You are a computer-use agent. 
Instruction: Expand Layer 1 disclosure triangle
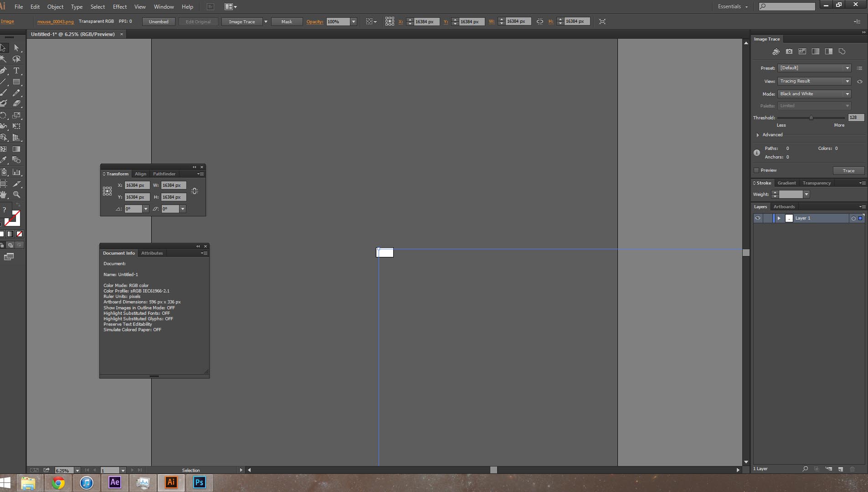(779, 219)
